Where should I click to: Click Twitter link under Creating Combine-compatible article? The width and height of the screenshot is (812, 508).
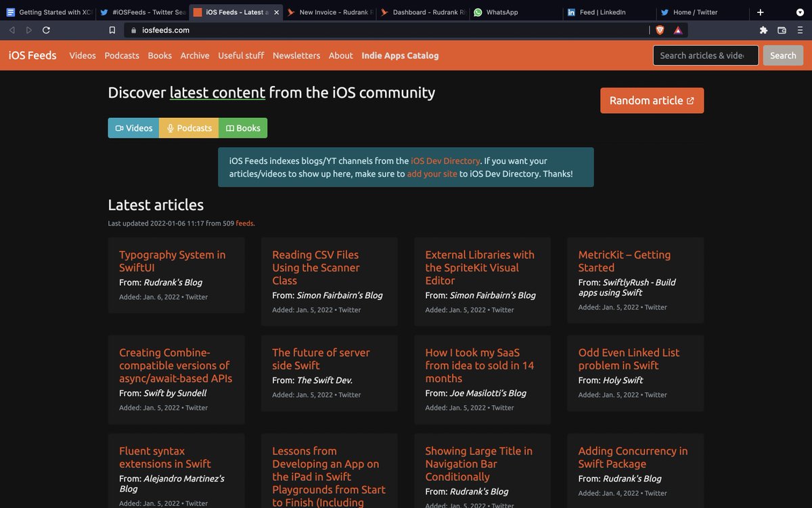tap(197, 408)
